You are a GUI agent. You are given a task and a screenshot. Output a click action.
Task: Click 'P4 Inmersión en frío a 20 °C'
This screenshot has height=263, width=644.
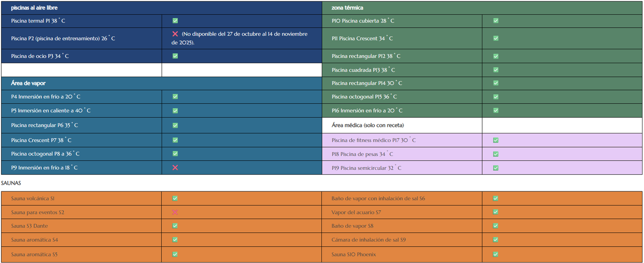point(46,96)
